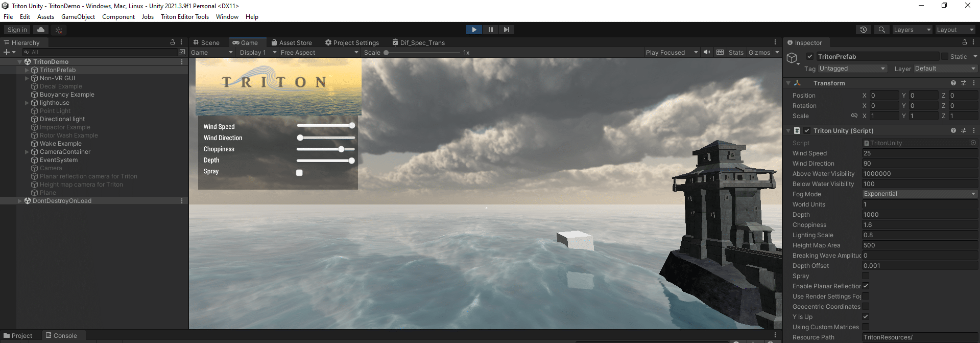The width and height of the screenshot is (980, 343).
Task: Open the Console tab
Action: click(x=61, y=335)
